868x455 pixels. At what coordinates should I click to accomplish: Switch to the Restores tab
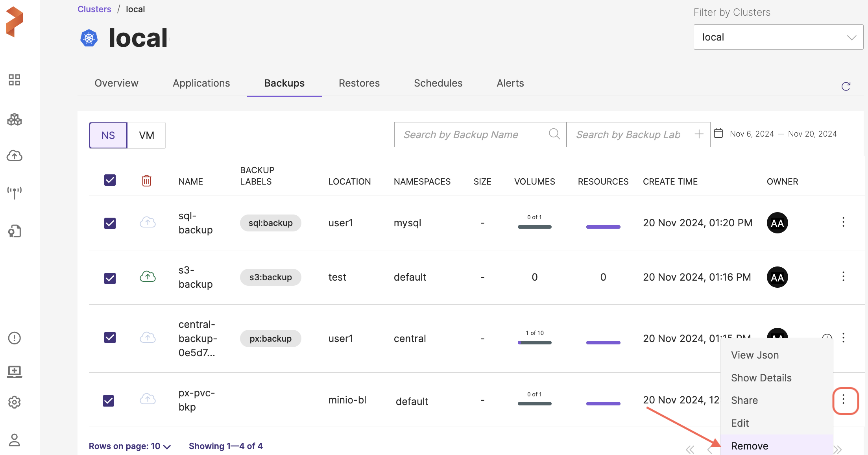(x=359, y=83)
